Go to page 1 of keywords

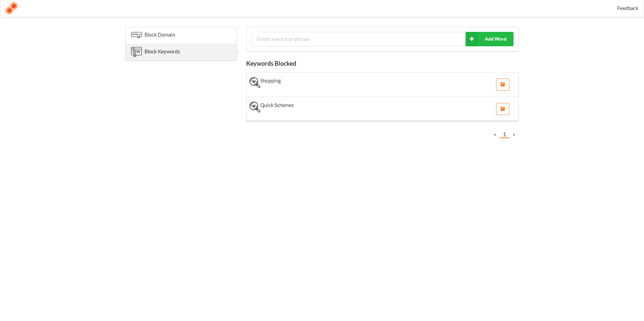coord(504,135)
